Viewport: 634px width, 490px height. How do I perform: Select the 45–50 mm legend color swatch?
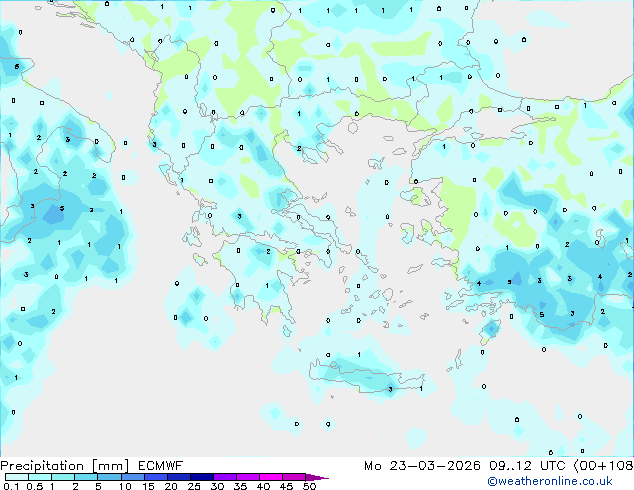point(294,477)
